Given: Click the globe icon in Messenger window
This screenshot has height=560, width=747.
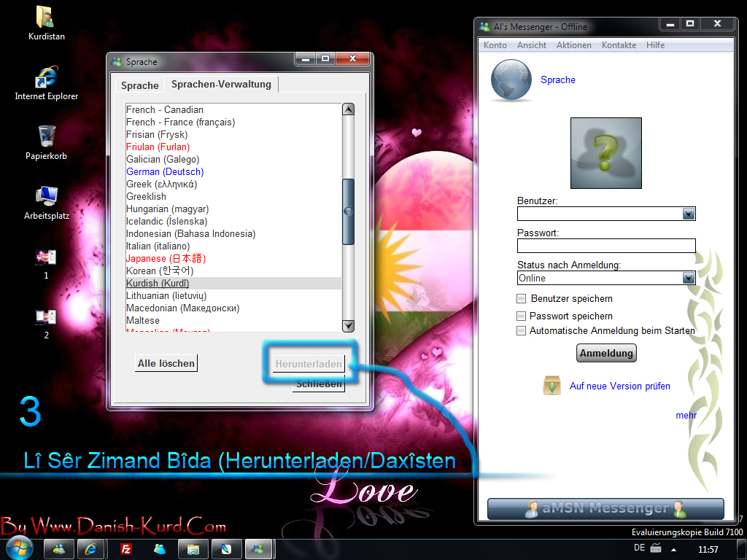Looking at the screenshot, I should [511, 79].
